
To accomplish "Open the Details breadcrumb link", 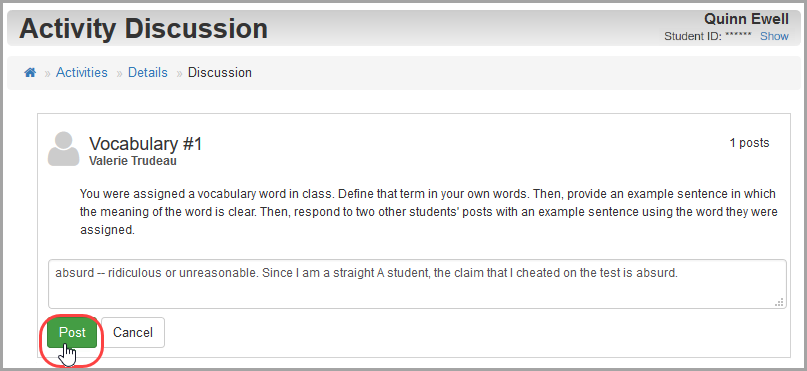I will pyautogui.click(x=148, y=73).
